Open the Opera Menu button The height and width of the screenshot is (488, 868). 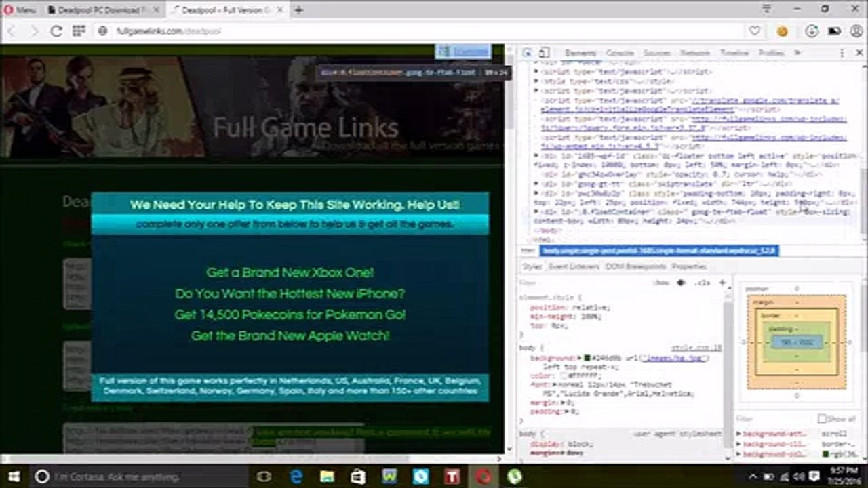point(20,10)
